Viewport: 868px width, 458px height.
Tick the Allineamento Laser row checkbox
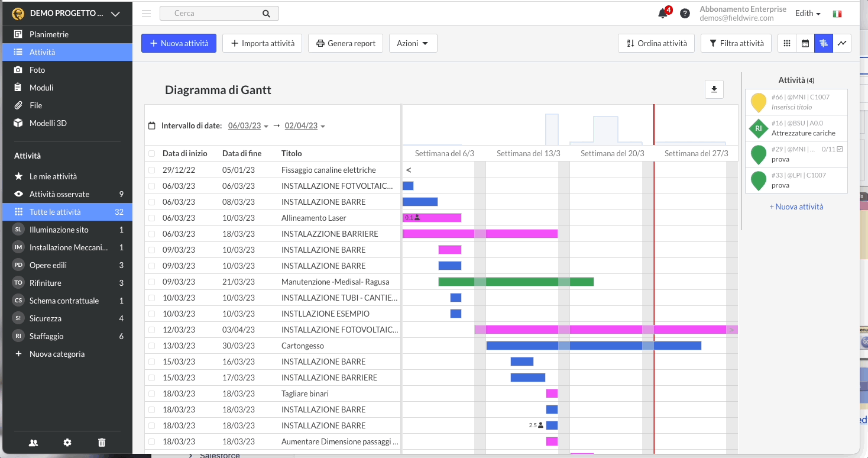pyautogui.click(x=152, y=218)
